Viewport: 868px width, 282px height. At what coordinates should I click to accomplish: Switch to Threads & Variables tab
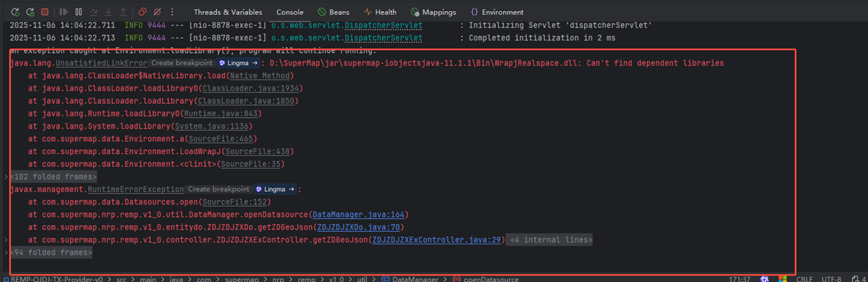[229, 12]
